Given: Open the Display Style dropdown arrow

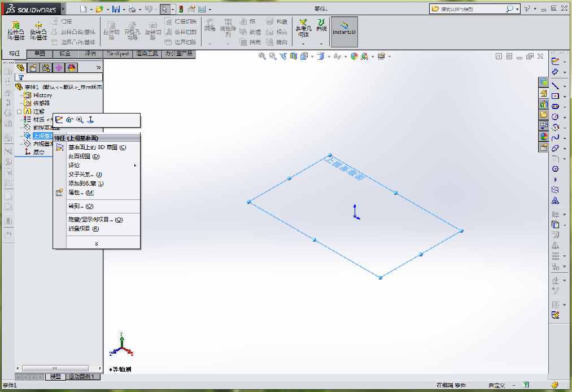Looking at the screenshot, I should coord(329,56).
